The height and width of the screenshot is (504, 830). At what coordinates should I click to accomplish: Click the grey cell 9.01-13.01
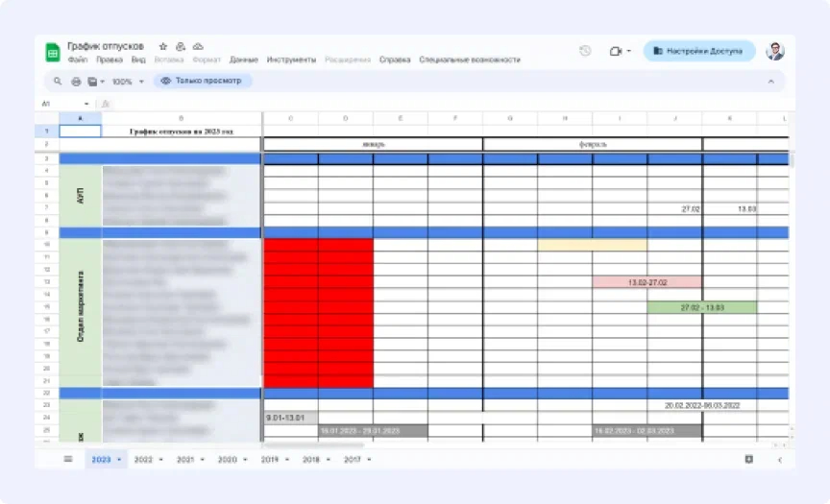(x=291, y=418)
